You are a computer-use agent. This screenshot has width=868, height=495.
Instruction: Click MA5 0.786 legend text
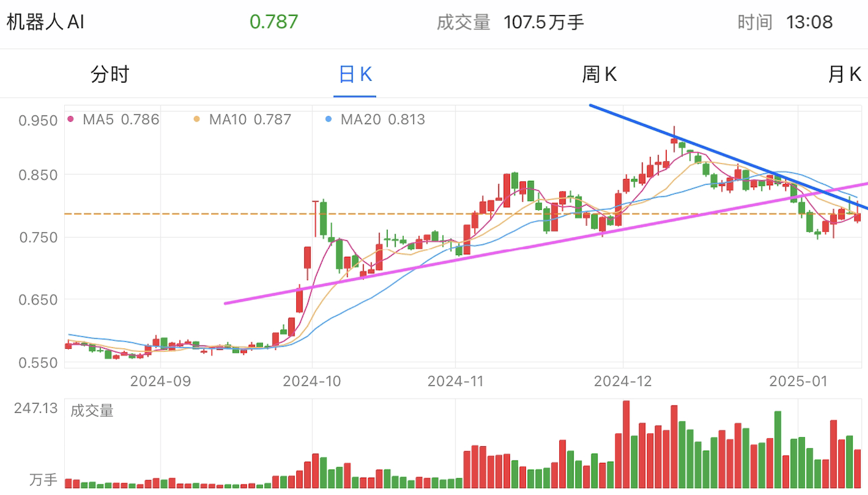[x=121, y=119]
